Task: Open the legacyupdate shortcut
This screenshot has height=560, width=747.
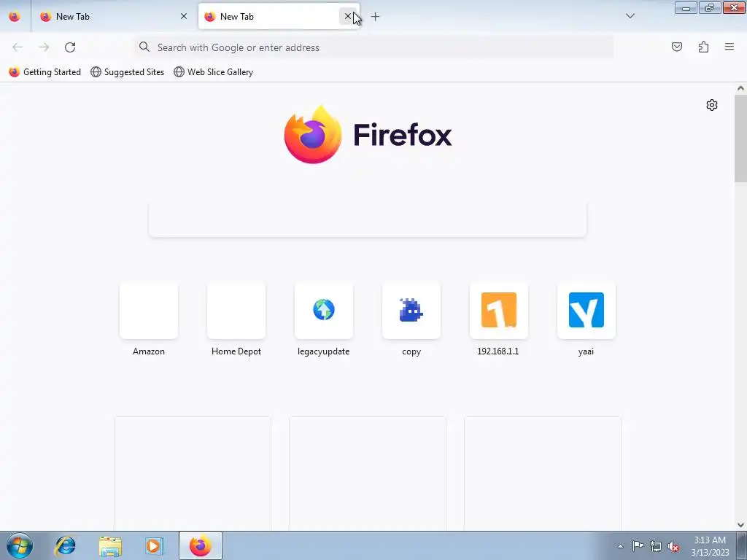Action: point(323,320)
